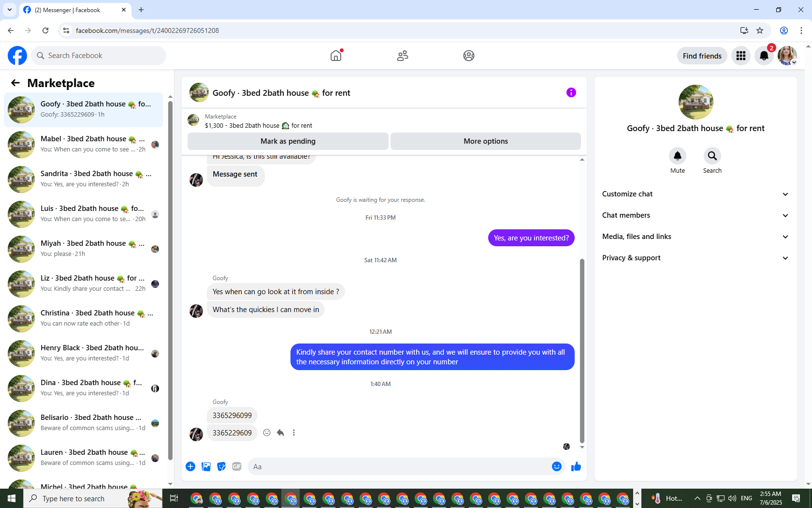Open Windows notification center

(796, 498)
